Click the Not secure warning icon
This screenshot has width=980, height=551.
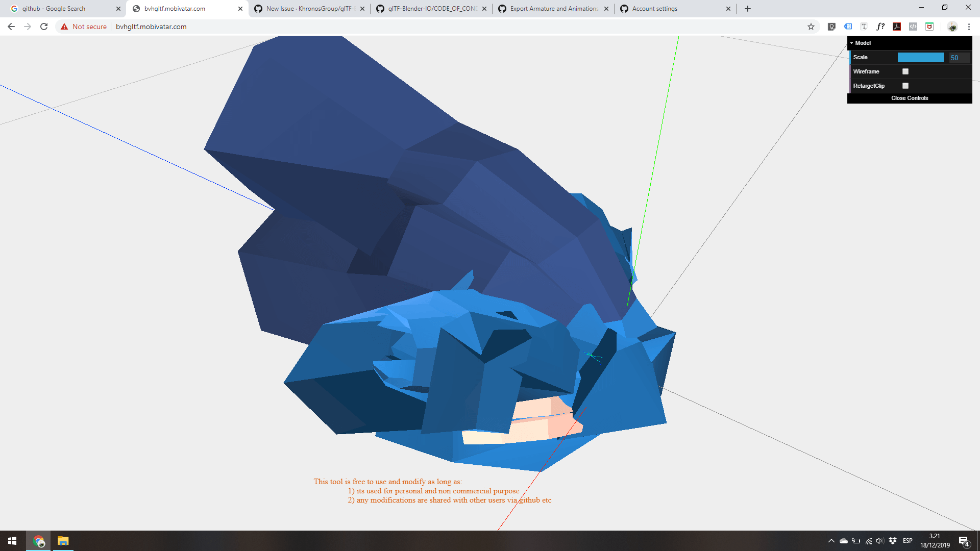[x=63, y=27]
